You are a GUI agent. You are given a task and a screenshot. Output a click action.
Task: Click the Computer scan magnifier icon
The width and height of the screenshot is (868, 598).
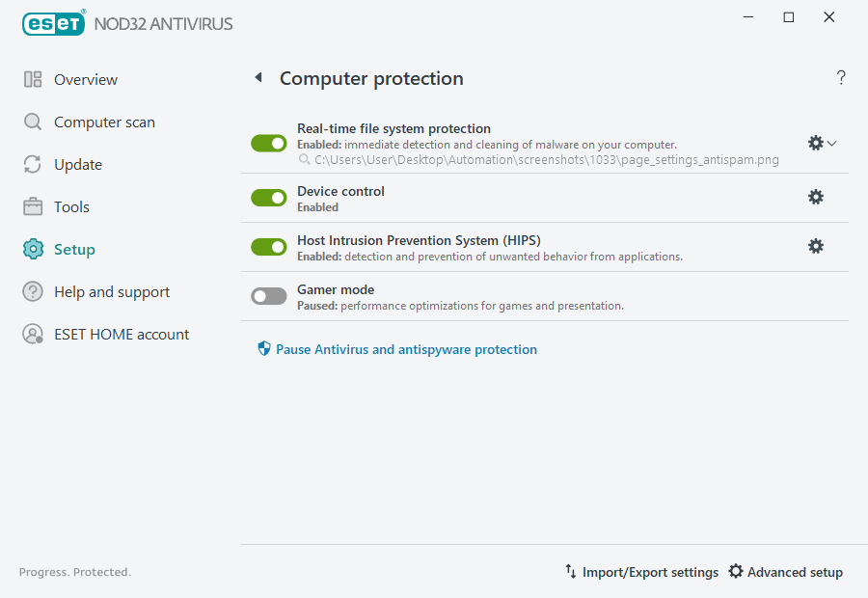(33, 122)
